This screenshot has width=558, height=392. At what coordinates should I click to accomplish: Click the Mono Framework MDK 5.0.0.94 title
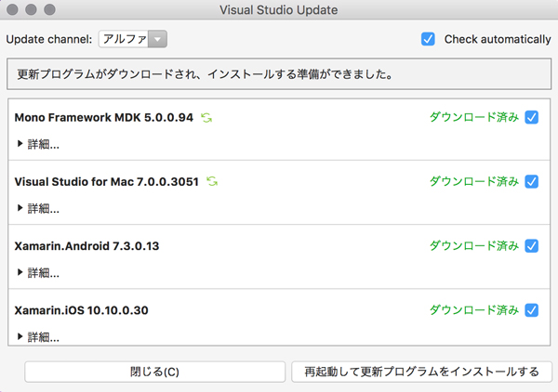point(104,118)
